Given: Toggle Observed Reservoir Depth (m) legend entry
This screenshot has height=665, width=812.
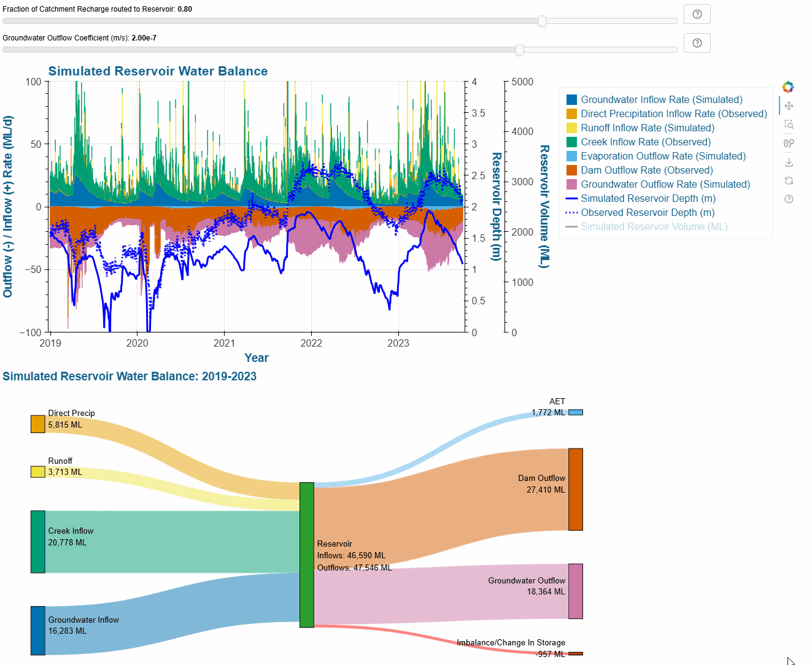Looking at the screenshot, I should click(648, 212).
